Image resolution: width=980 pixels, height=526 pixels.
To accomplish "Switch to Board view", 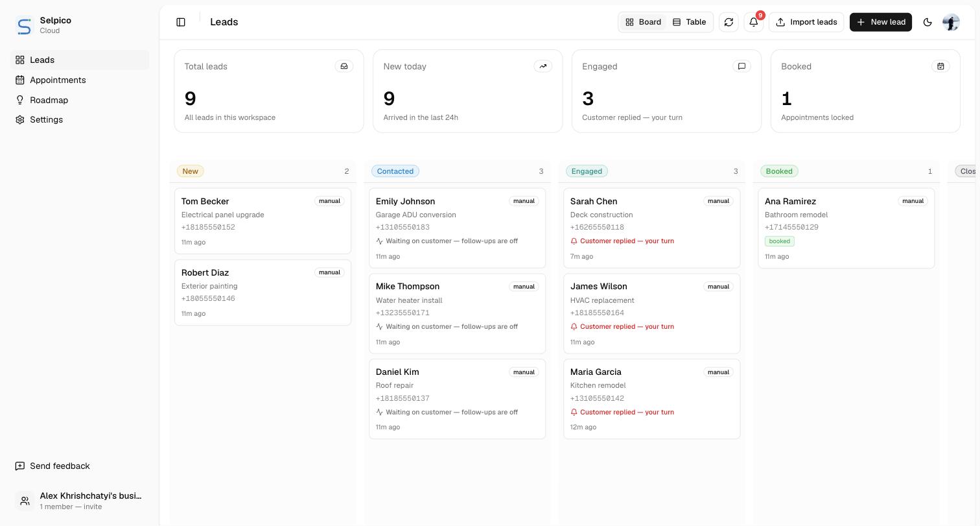I will pyautogui.click(x=643, y=22).
